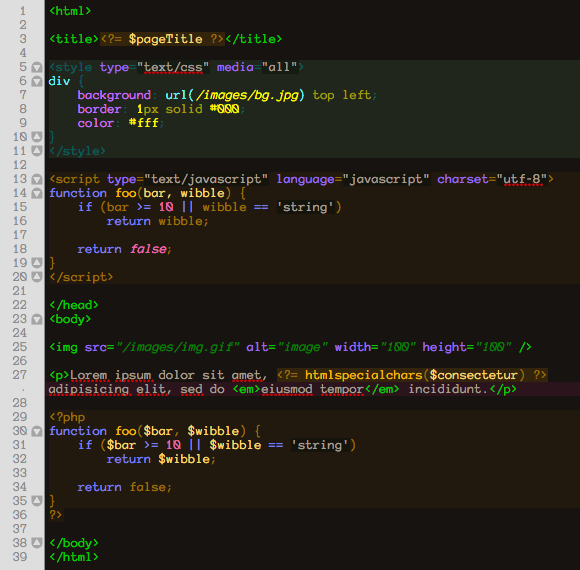Click the closing </head> tag

(x=74, y=305)
